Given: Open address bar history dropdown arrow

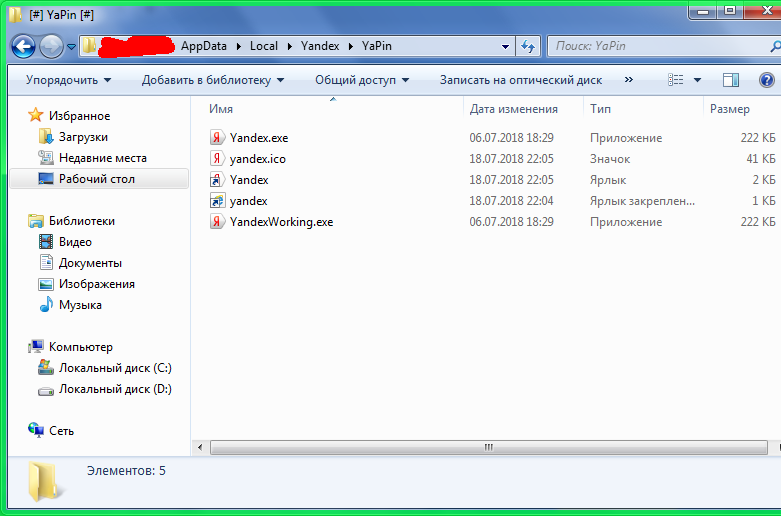Looking at the screenshot, I should (x=505, y=46).
